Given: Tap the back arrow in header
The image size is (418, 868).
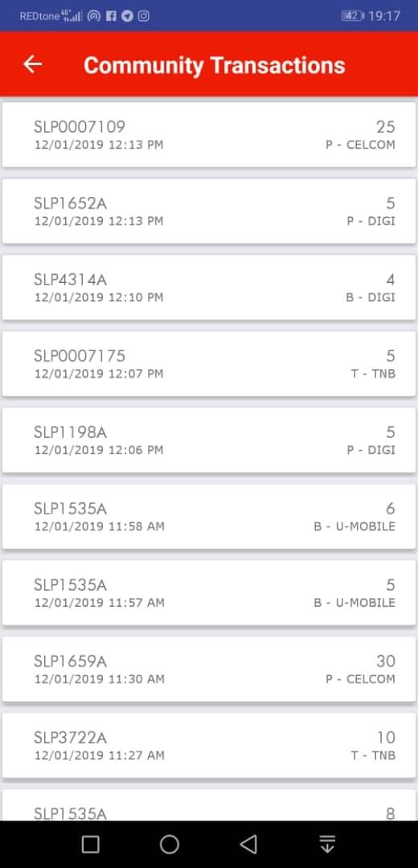Looking at the screenshot, I should [33, 65].
